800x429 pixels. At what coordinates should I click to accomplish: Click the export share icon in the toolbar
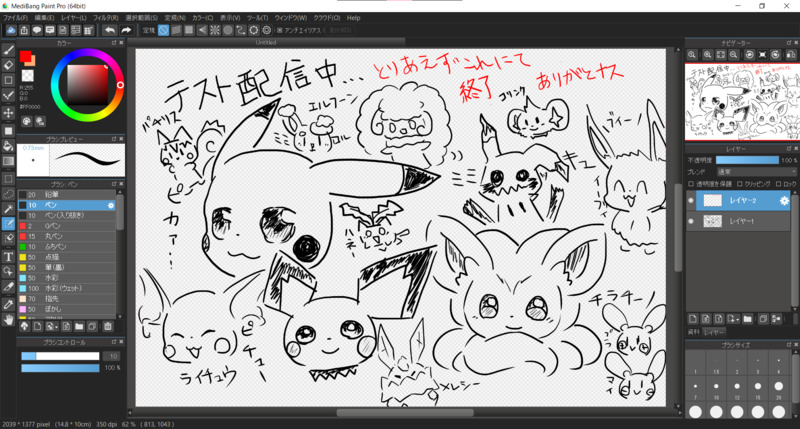tap(24, 30)
